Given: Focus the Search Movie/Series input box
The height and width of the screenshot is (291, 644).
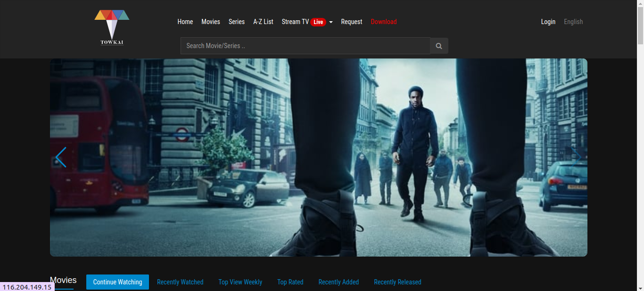Looking at the screenshot, I should (305, 46).
